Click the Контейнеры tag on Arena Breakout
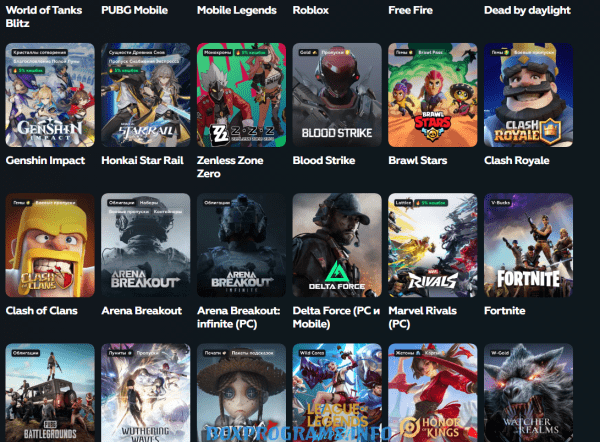This screenshot has height=442, width=600. click(x=168, y=212)
